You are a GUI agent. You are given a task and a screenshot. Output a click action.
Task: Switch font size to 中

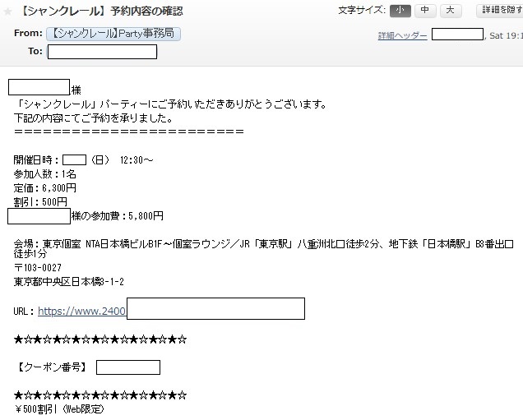click(x=424, y=11)
